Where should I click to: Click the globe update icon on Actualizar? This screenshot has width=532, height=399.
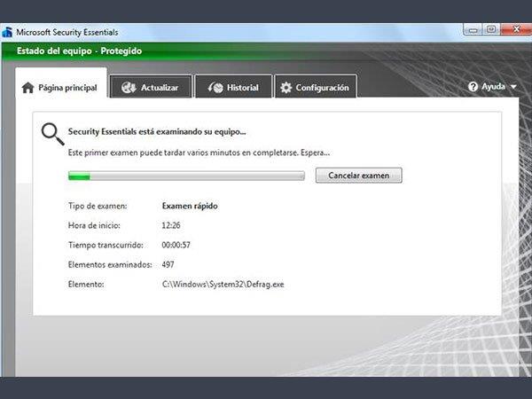(129, 88)
